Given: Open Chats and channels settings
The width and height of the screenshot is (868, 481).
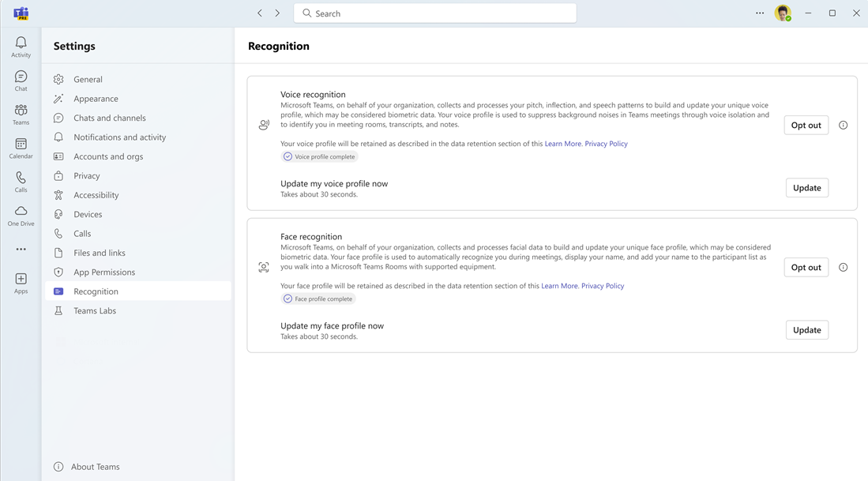Looking at the screenshot, I should [x=138, y=118].
